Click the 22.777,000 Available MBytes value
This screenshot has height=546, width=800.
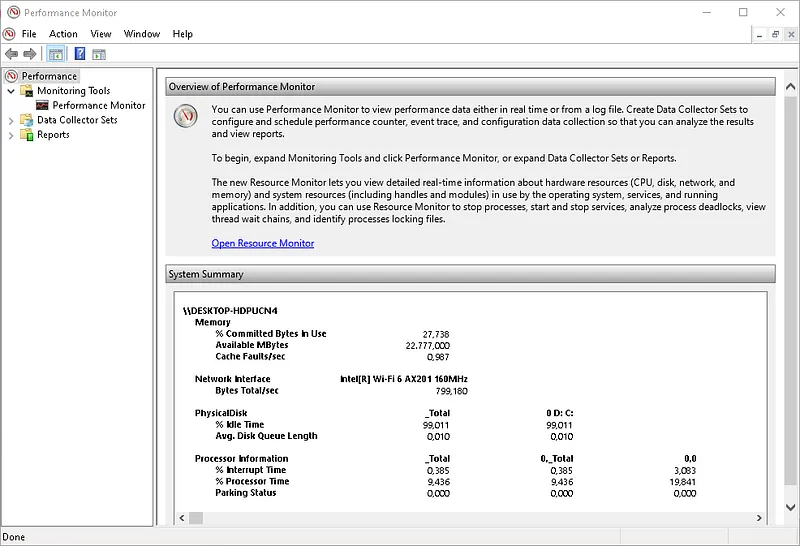point(428,345)
